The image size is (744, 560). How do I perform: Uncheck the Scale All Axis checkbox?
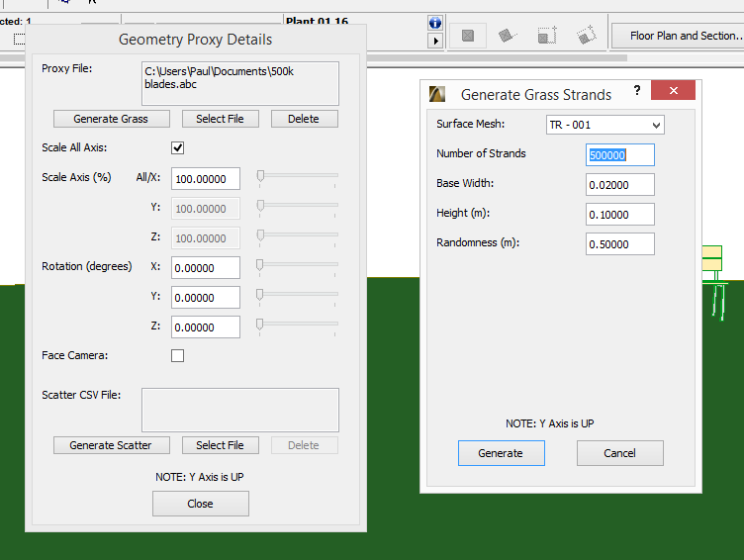[177, 147]
